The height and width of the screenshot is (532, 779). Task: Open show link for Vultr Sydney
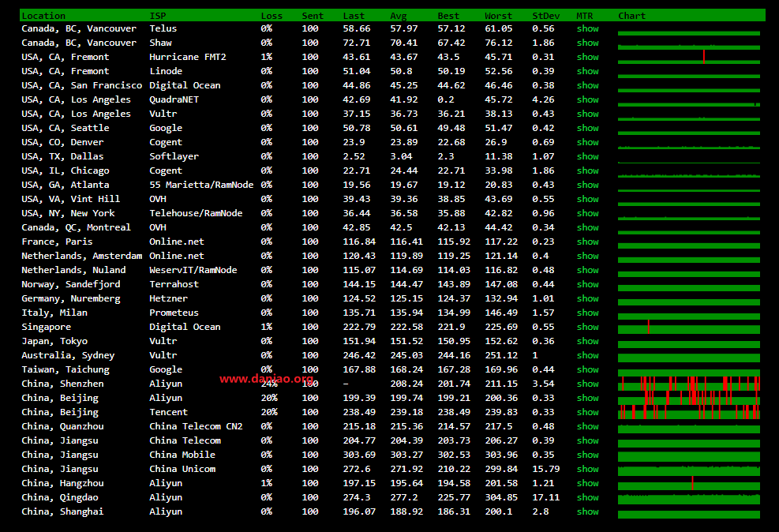click(x=587, y=355)
